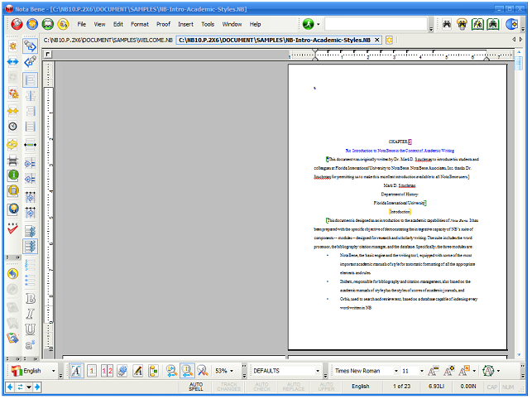
Task: Switch to the WELCOME.NB document tab
Action: click(108, 39)
